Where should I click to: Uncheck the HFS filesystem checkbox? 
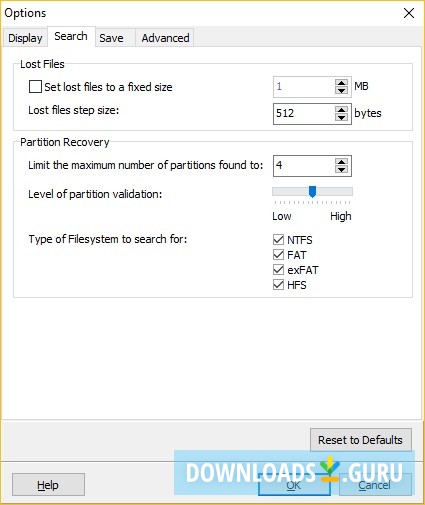[278, 285]
